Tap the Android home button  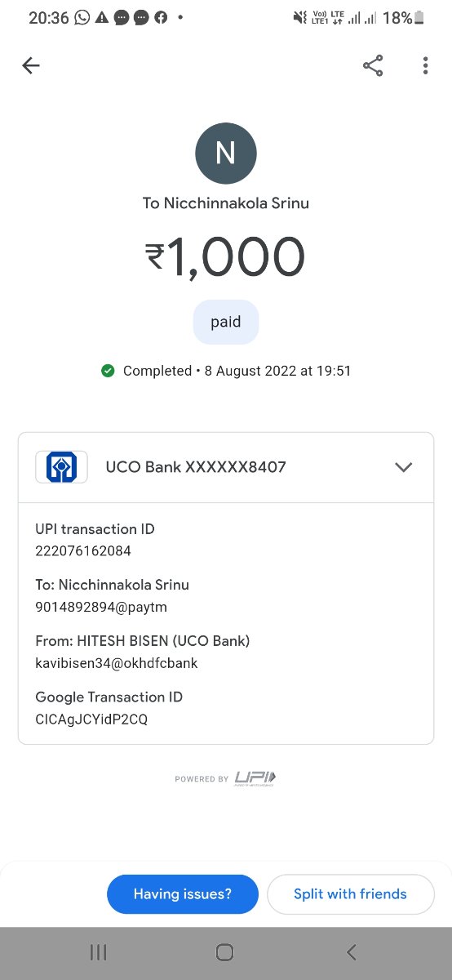click(x=224, y=952)
